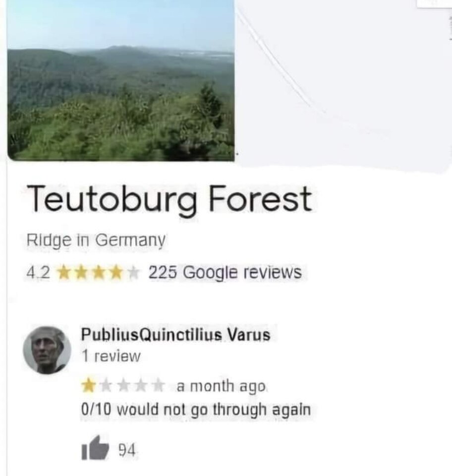Click the 4.2 rating number
Screen dimensions: 452x476
click(38, 272)
